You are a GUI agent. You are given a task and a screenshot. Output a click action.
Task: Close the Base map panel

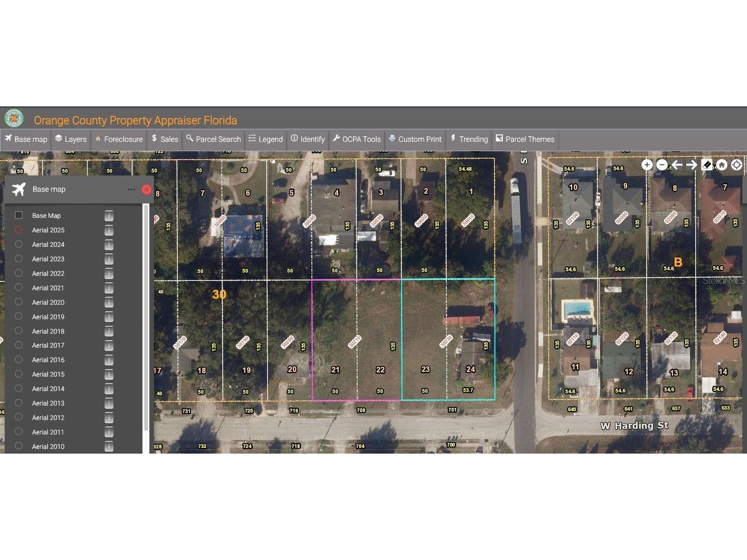point(147,189)
